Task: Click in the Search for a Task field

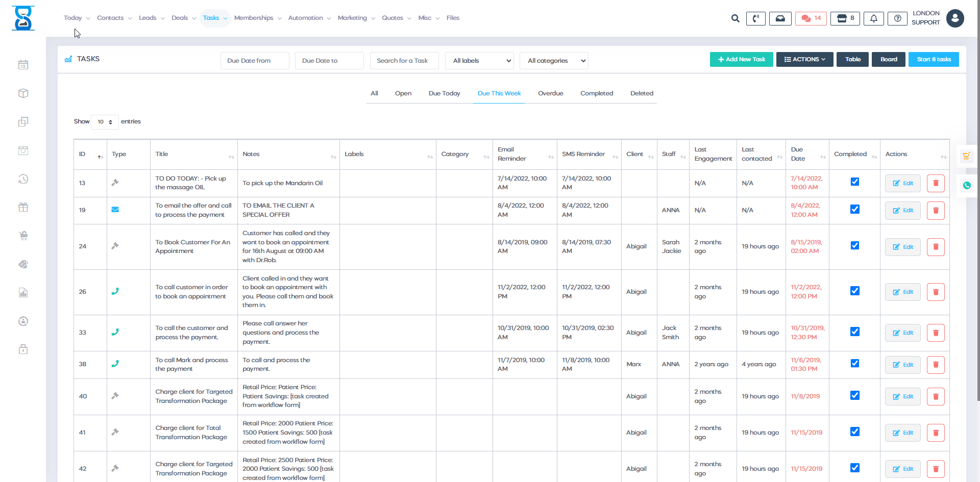Action: click(x=404, y=60)
